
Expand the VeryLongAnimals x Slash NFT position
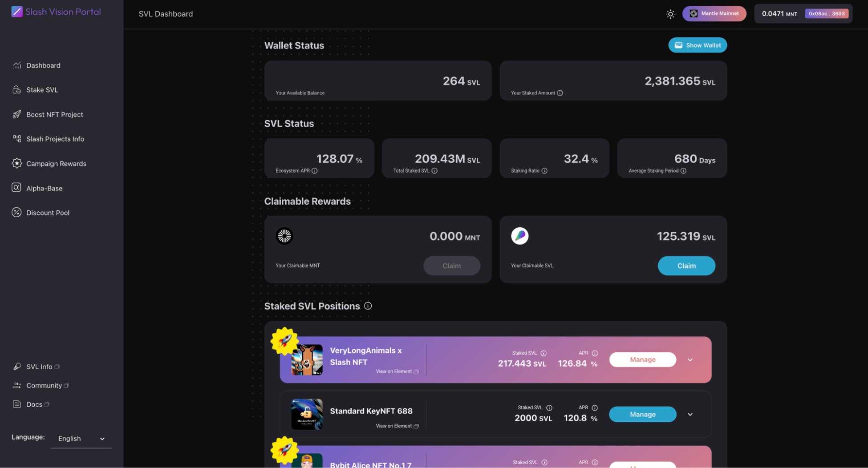coord(690,360)
